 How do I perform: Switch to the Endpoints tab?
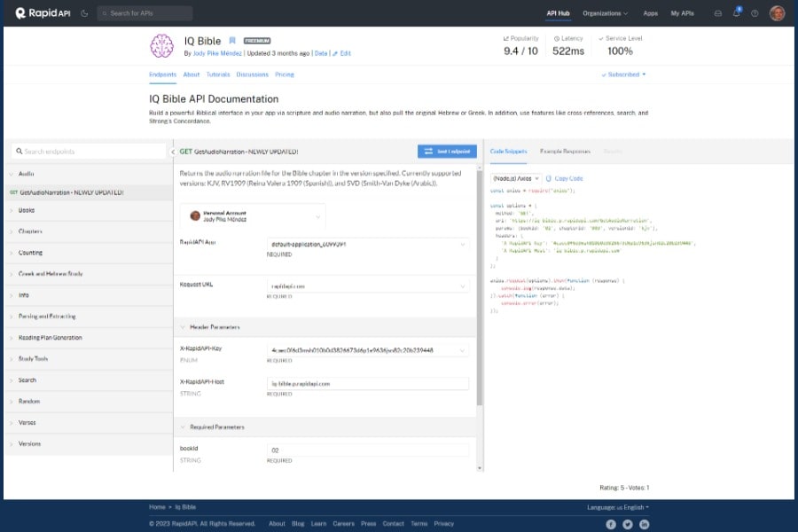[162, 74]
